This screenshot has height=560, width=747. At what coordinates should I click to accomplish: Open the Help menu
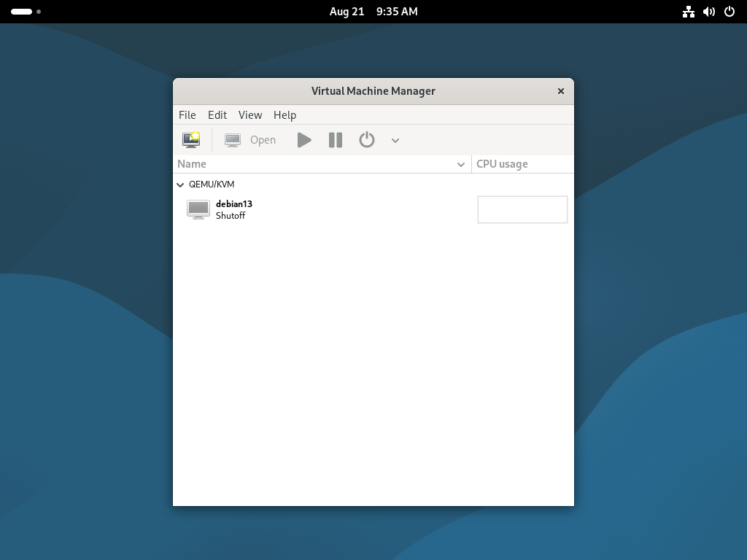coord(285,115)
